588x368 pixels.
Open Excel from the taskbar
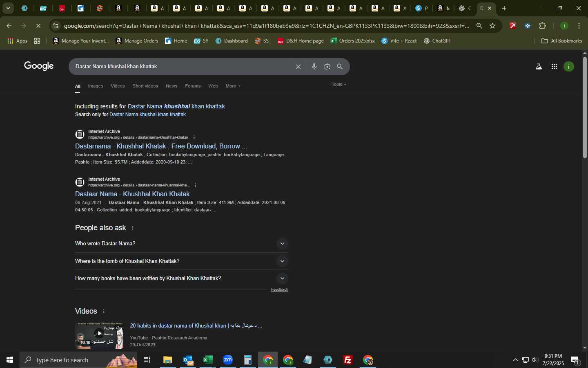[x=208, y=360]
